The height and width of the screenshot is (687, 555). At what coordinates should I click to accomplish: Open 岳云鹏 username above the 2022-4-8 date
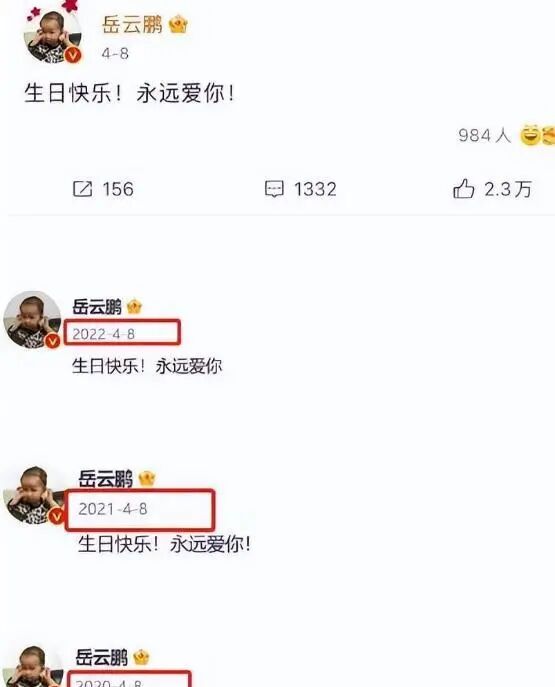(x=97, y=306)
